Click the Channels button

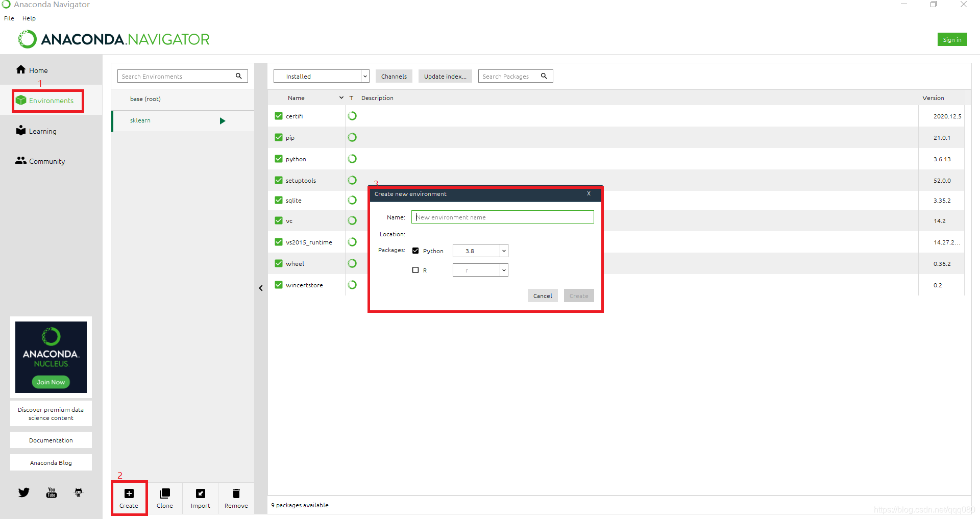pos(394,76)
